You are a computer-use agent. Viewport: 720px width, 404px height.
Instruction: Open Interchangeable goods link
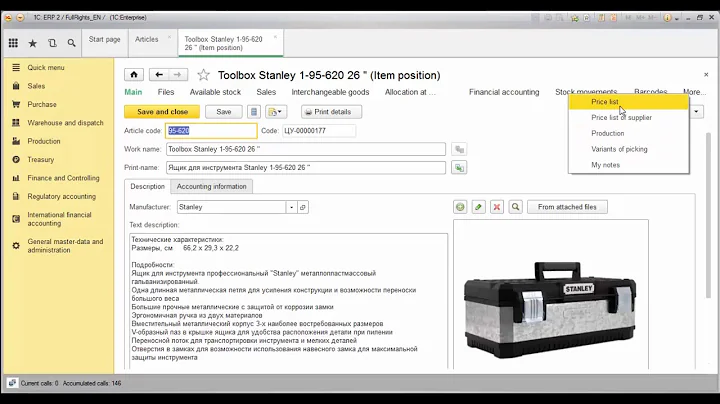[x=330, y=92]
